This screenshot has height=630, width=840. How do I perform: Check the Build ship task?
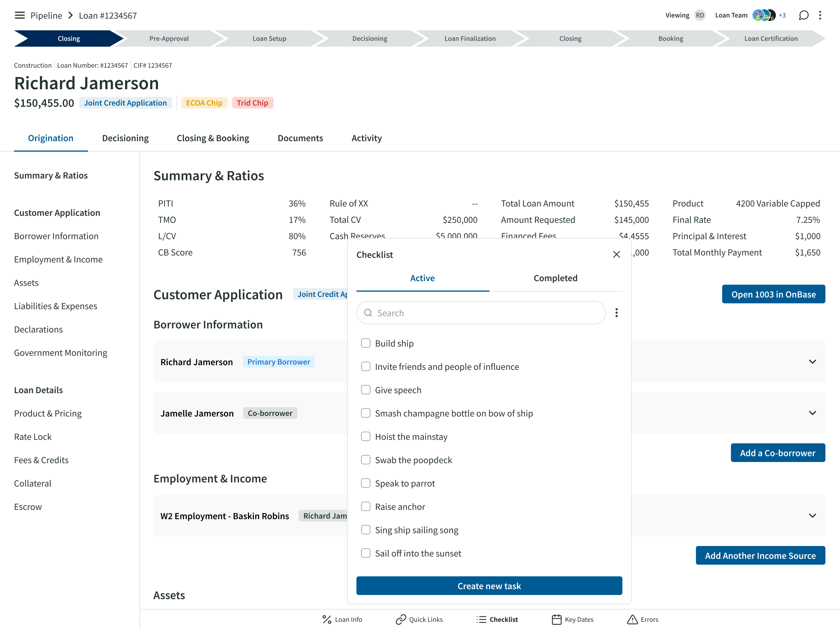pyautogui.click(x=366, y=343)
